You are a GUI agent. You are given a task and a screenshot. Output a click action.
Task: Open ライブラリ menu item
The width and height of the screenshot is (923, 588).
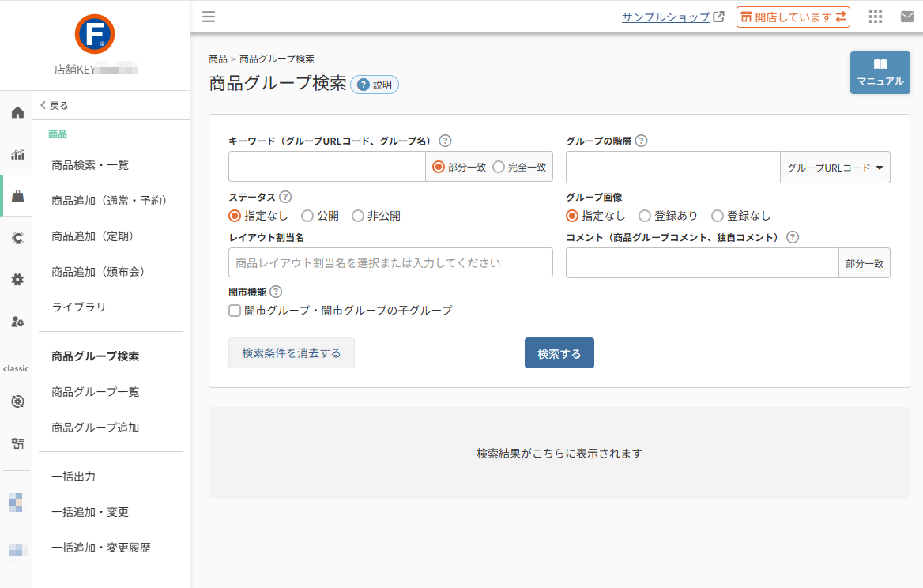[79, 307]
